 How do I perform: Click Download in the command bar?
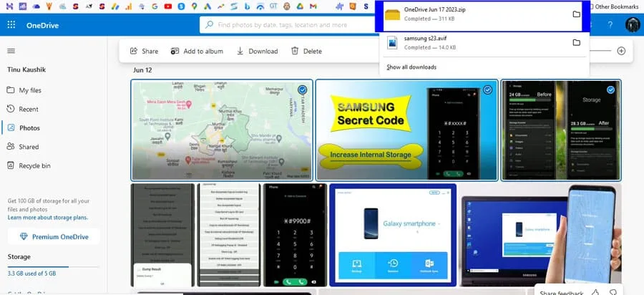[257, 51]
